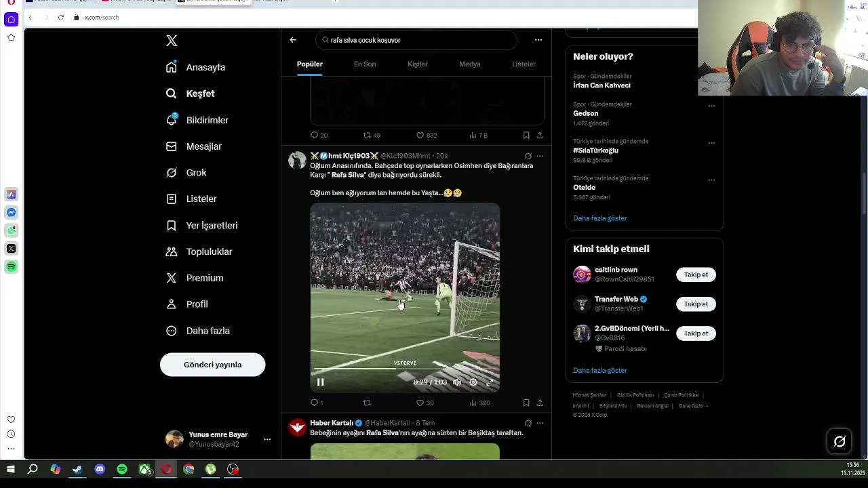Bookmark Mhmt Kiç1903's post

coord(526,403)
